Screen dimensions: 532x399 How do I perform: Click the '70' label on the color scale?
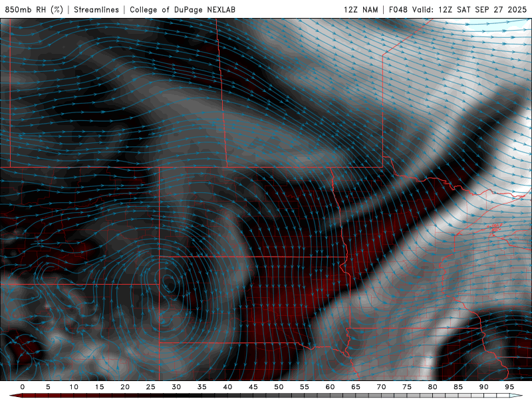(381, 387)
